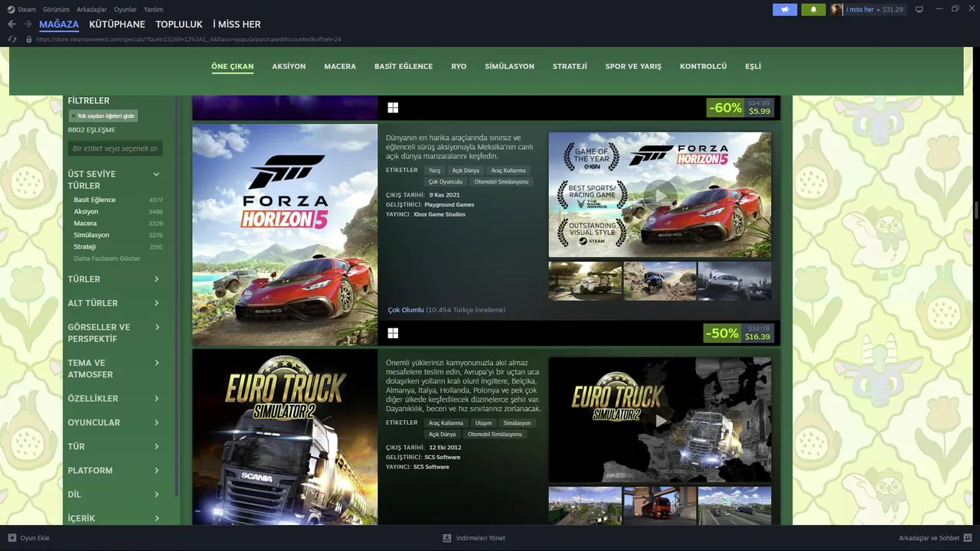Viewport: 980px width, 551px height.
Task: Filter by Macera genre in sidebar
Action: (85, 223)
